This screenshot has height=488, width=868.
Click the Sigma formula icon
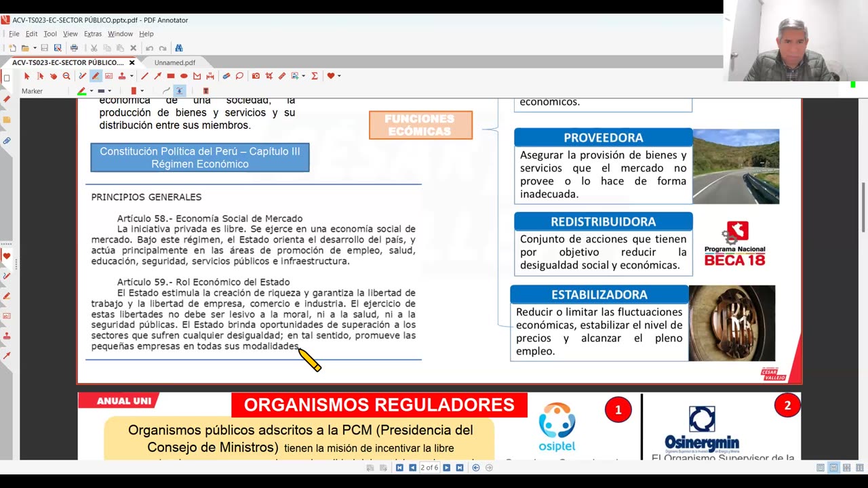point(315,76)
